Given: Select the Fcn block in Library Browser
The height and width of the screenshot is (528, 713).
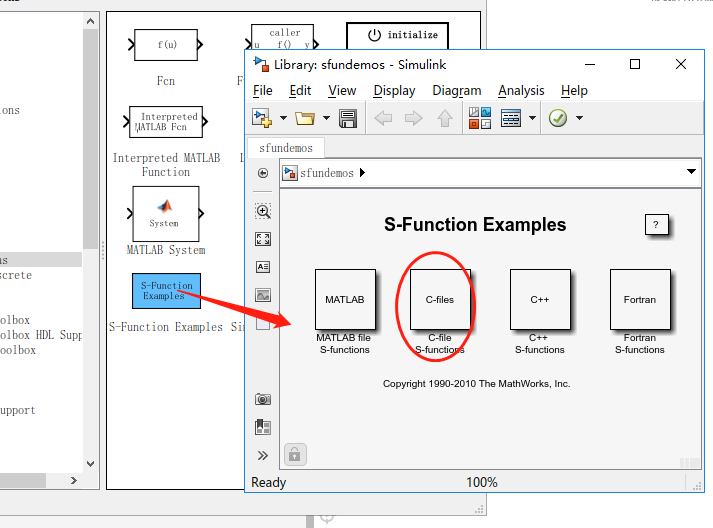Looking at the screenshot, I should coord(166,45).
